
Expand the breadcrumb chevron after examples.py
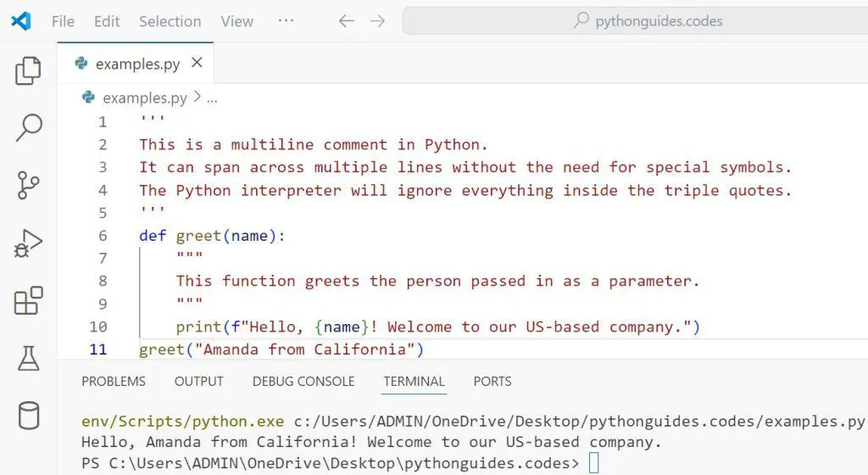197,98
